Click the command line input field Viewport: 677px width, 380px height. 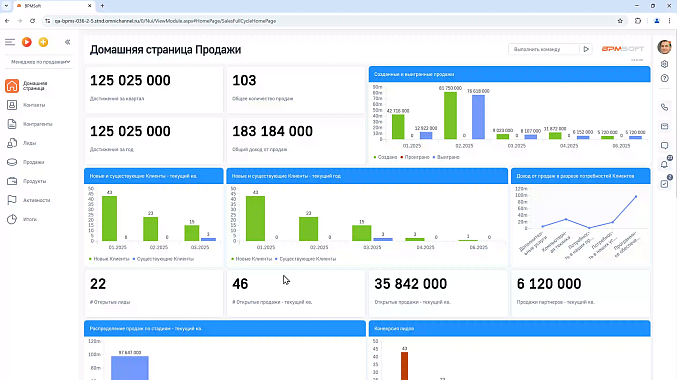click(544, 49)
